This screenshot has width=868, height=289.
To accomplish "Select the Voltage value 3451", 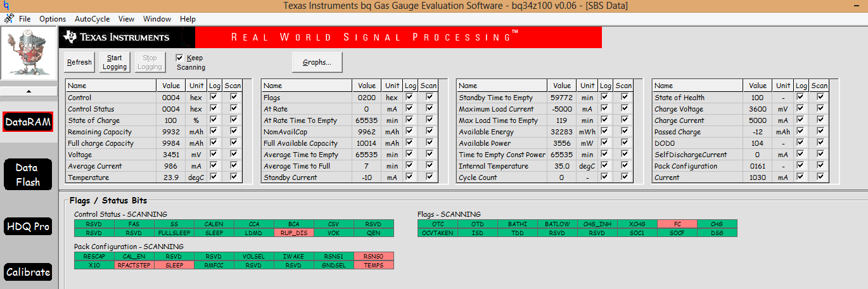I will pos(172,155).
